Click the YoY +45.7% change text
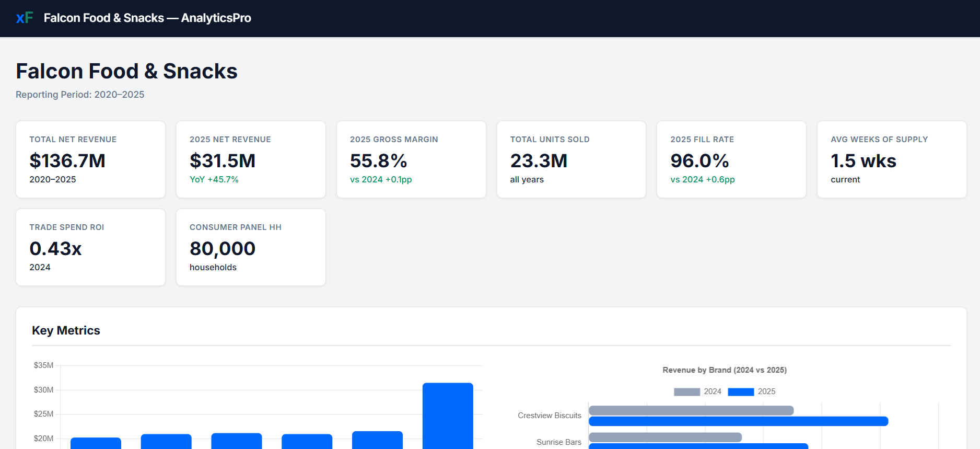Viewport: 980px width, 449px height. 214,179
